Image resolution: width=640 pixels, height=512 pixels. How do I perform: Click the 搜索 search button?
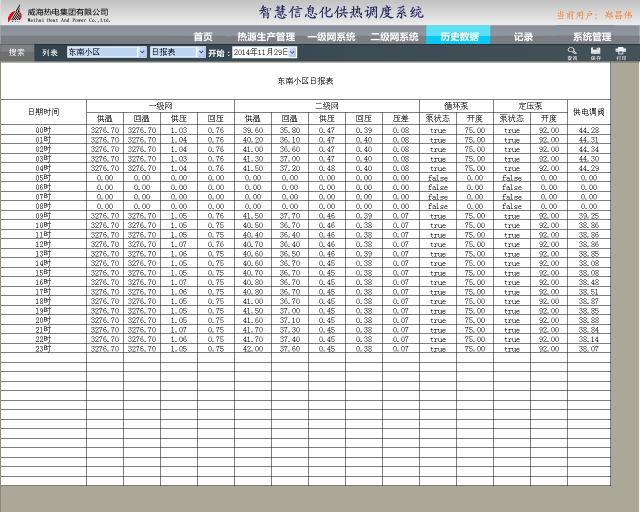click(17, 52)
